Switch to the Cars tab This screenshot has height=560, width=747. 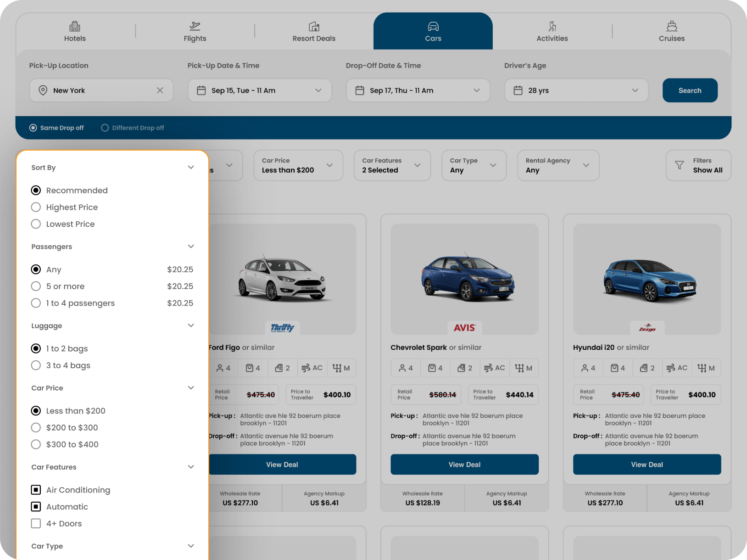pos(433,31)
